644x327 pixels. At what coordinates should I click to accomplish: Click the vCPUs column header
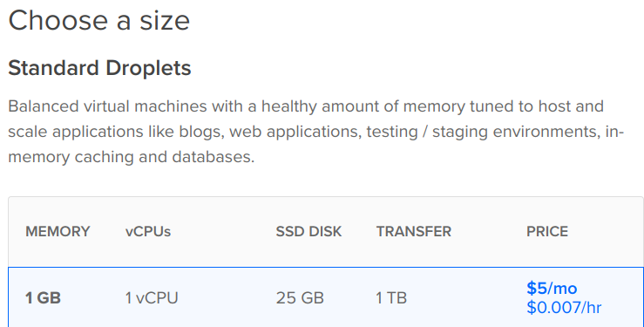148,232
